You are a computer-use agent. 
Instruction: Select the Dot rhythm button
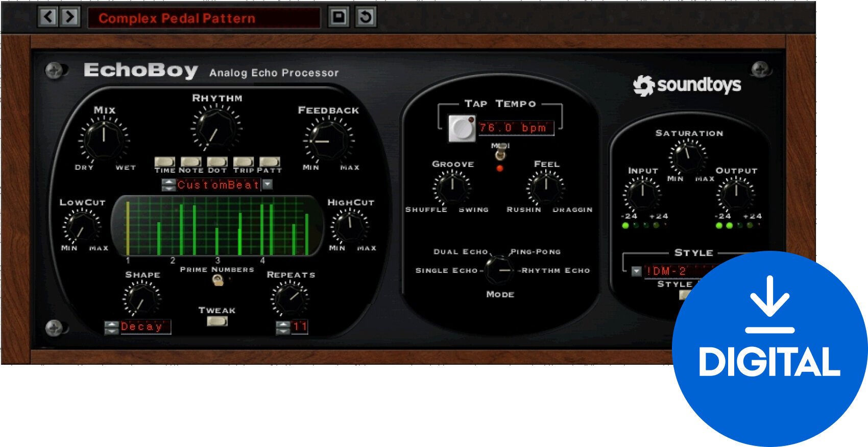point(217,161)
